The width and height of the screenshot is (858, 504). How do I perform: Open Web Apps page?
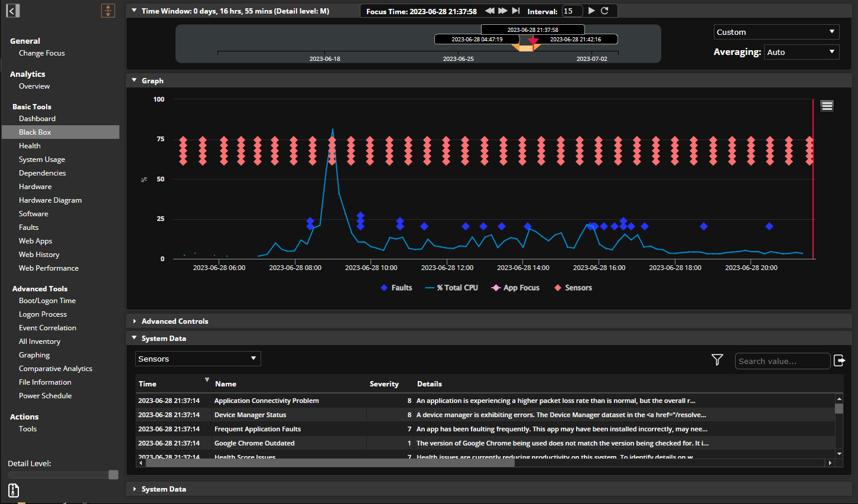[35, 241]
